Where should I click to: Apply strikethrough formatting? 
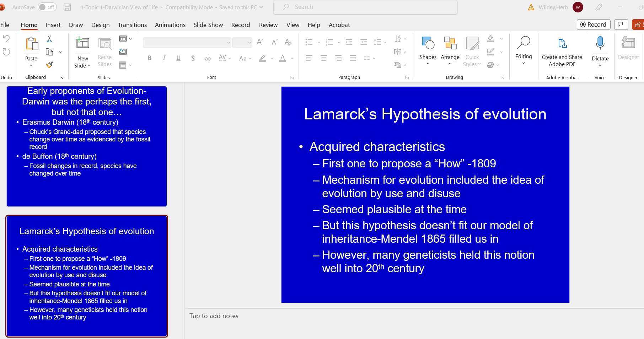point(208,58)
